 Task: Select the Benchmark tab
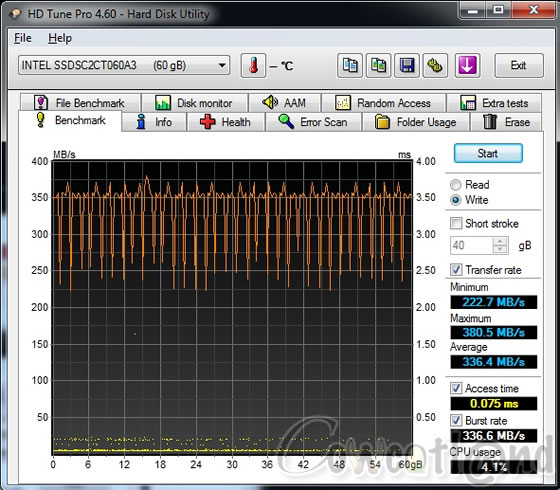pos(70,120)
